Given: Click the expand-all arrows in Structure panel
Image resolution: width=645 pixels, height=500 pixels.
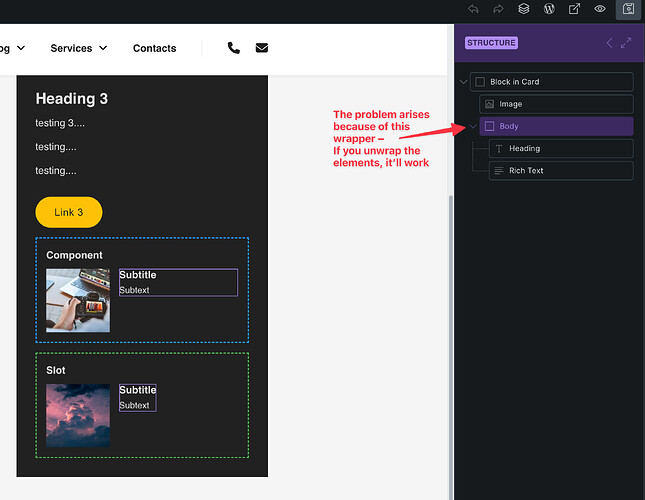Looking at the screenshot, I should tap(626, 43).
